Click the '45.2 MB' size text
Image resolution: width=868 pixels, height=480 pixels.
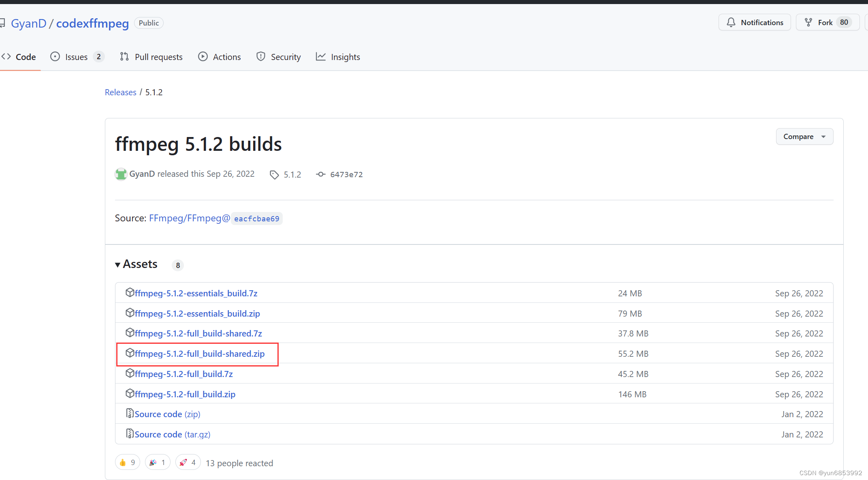pos(633,374)
